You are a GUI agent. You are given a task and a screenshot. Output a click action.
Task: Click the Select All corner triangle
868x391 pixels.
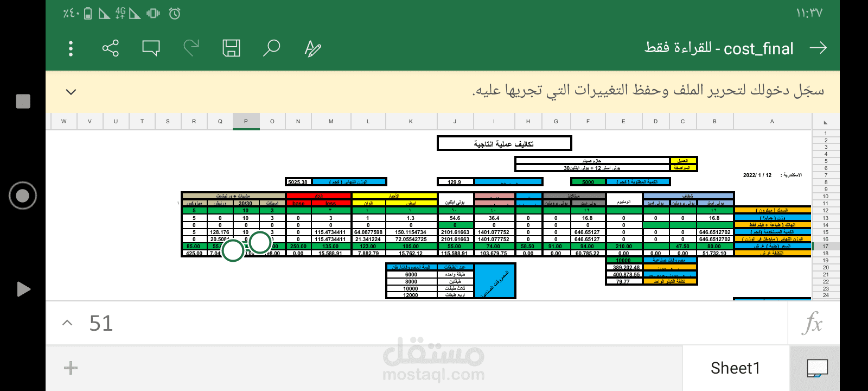[x=826, y=122]
